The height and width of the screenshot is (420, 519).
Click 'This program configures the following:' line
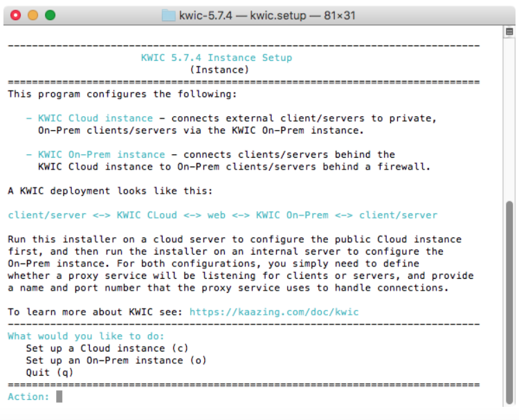point(122,94)
